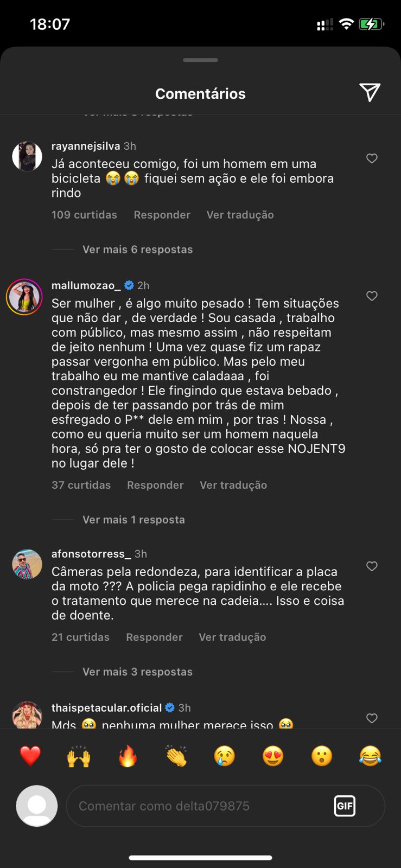Tap "Ver tradução" under mallumozao_'s comment

coord(233,485)
